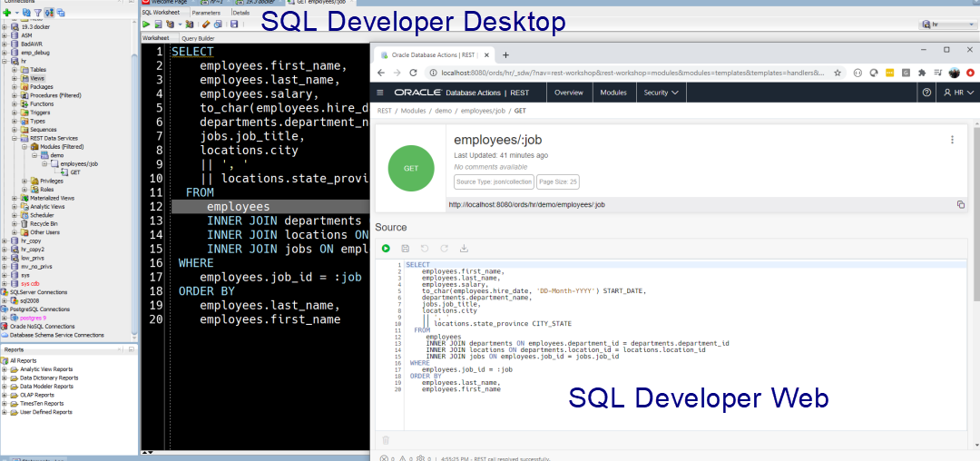Image resolution: width=980 pixels, height=461 pixels.
Task: Select the demo module in tree
Action: (x=56, y=155)
